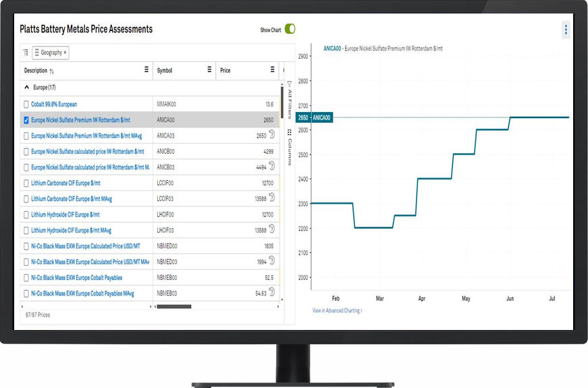Check Lithium Carbonate CIF Europe $/mt checkbox

26,183
